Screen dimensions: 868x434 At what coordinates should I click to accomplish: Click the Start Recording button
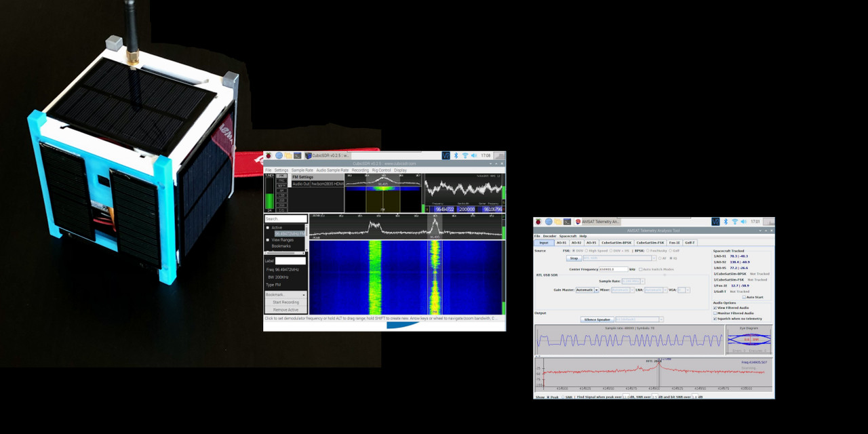(285, 302)
